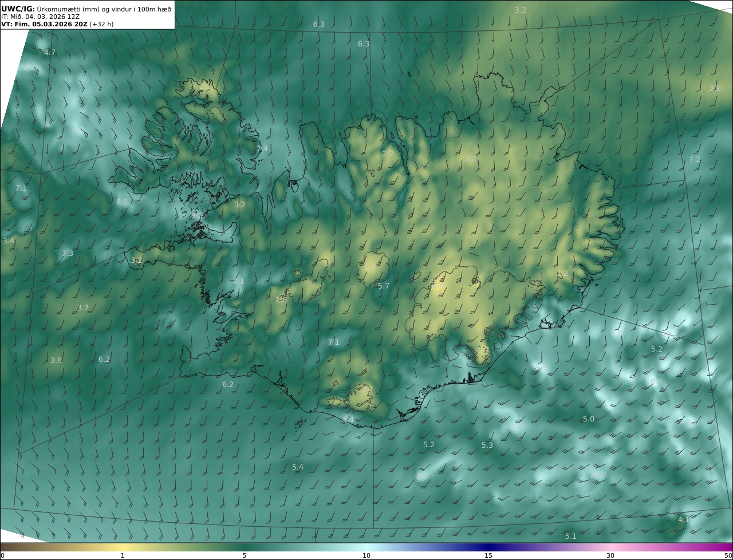
Task: Click the 8.1 value label on the map
Action: 239,282
